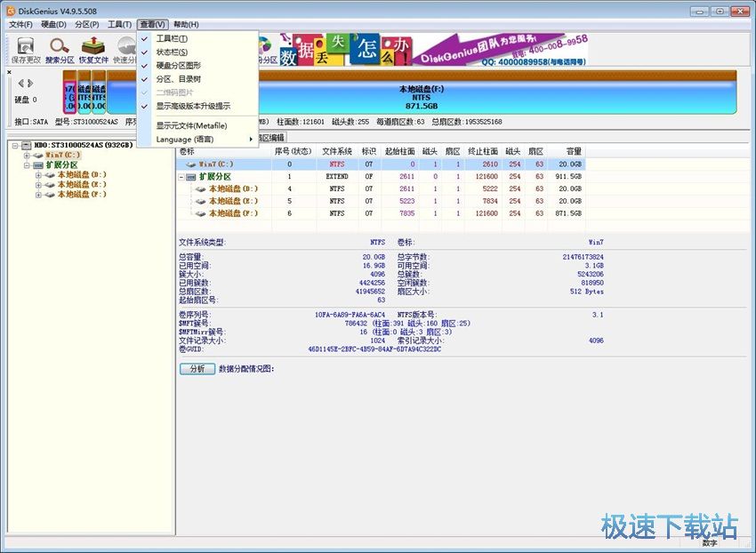Click the 容量 column header
Screen dimensions: 756x553
click(567, 151)
